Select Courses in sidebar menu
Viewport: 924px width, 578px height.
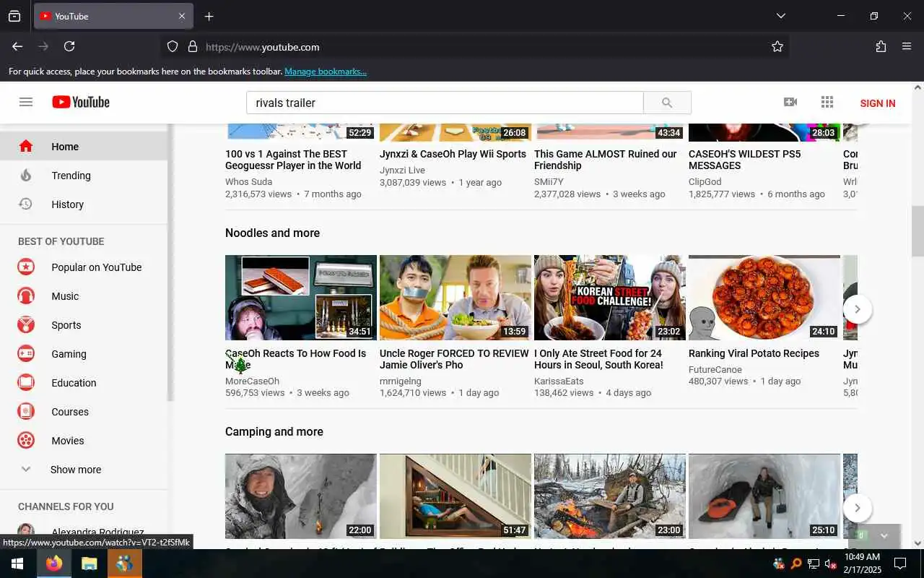click(x=84, y=412)
